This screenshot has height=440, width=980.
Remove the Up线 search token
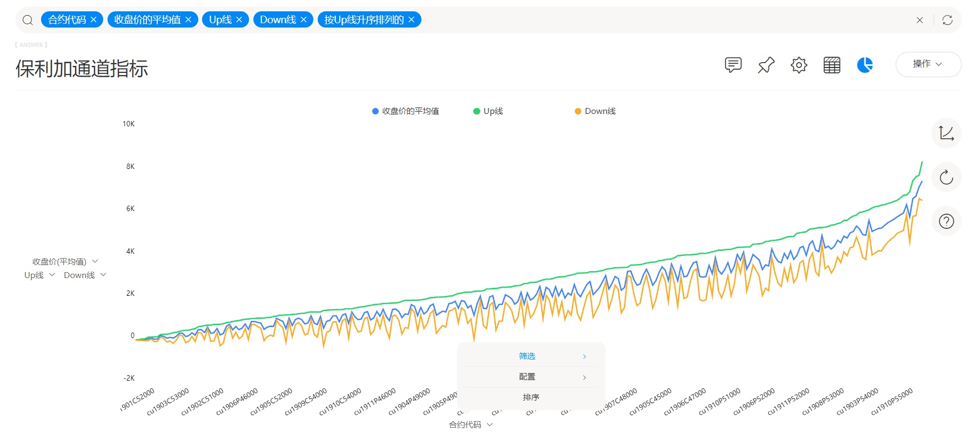click(x=239, y=19)
